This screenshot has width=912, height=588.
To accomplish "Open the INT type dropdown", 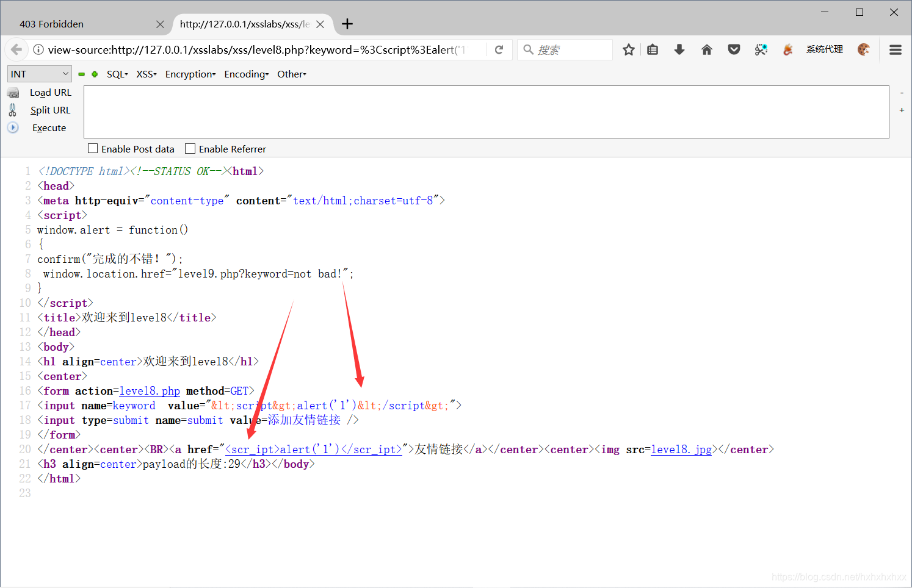I will [40, 74].
